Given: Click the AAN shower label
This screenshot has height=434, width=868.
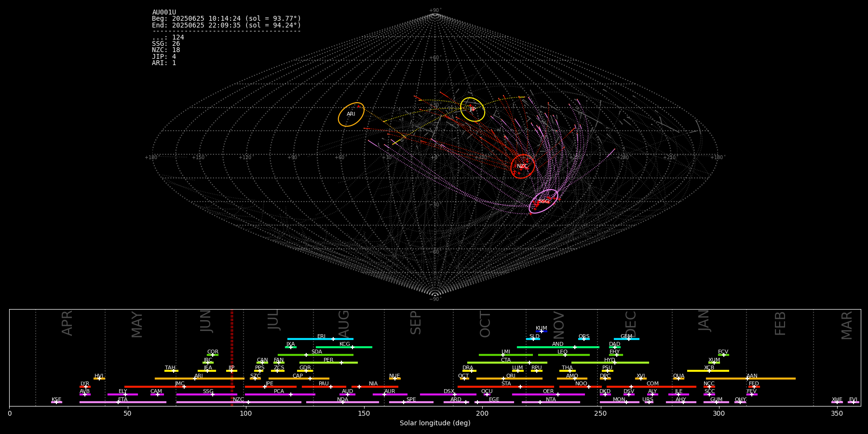Looking at the screenshot, I should tap(752, 376).
